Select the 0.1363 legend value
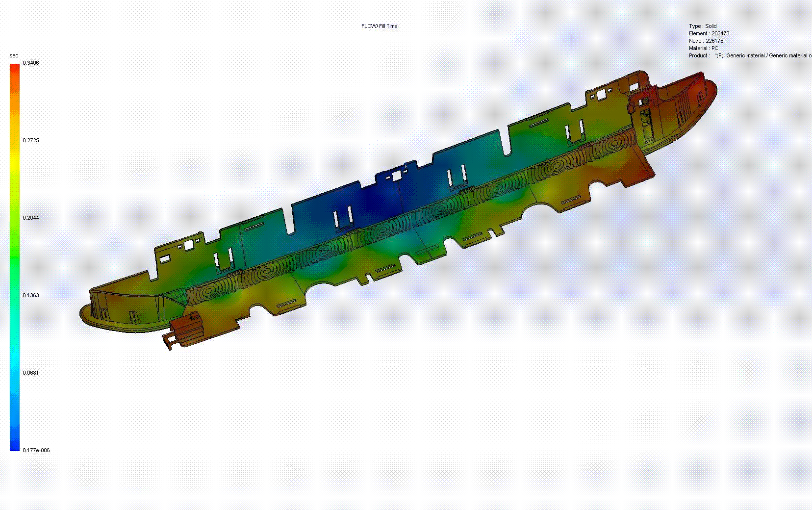 31,295
